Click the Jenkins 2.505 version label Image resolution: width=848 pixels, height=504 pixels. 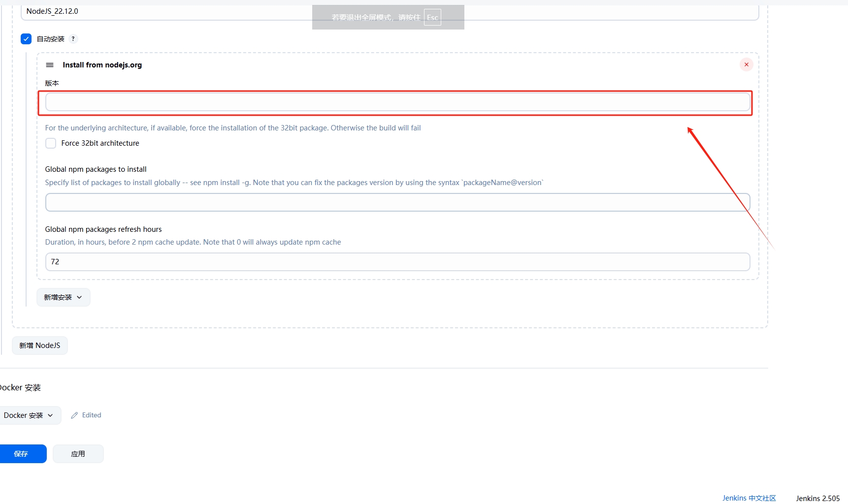tap(817, 498)
